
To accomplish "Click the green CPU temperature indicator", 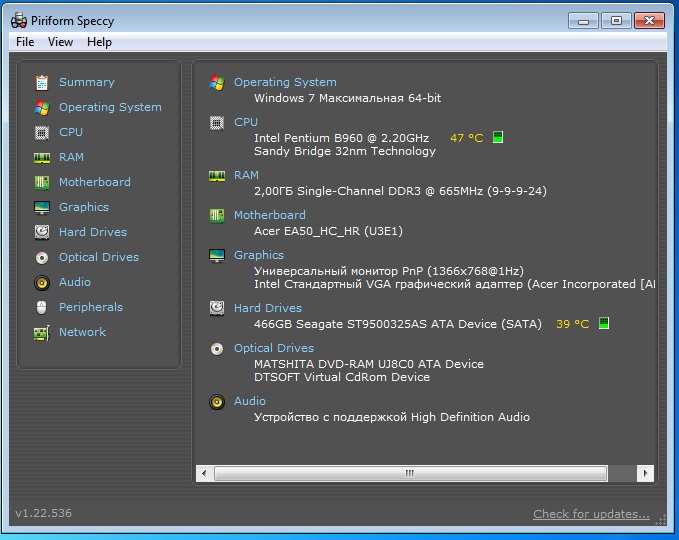I will tap(498, 138).
